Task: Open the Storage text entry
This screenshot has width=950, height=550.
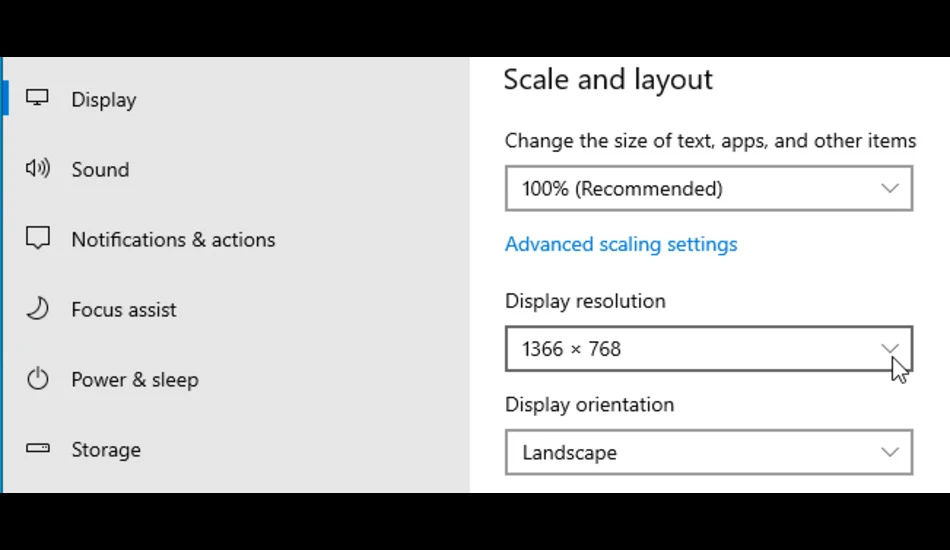Action: click(x=106, y=449)
